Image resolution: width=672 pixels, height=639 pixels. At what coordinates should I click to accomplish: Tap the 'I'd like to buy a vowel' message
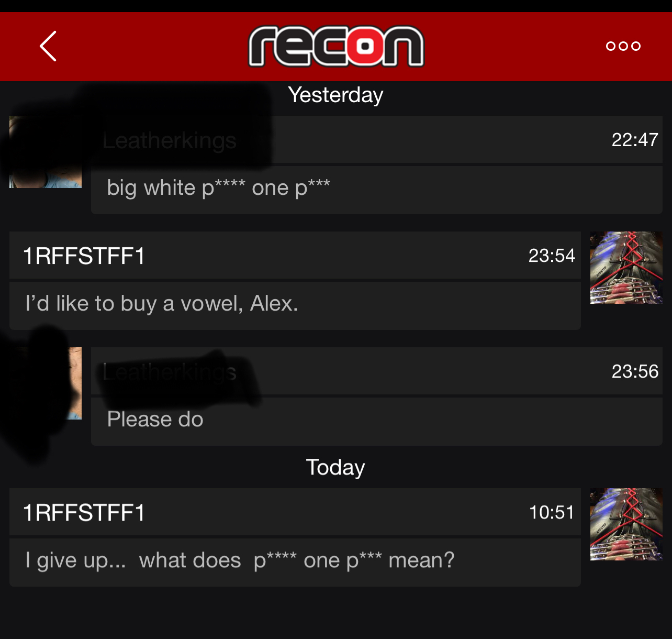(295, 306)
